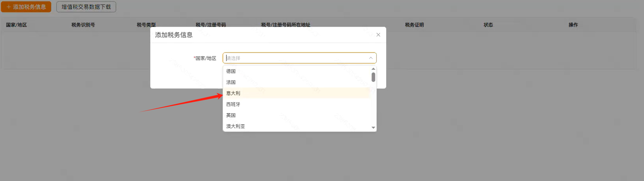Click the 税号类型 column header
644x181 pixels.
146,25
